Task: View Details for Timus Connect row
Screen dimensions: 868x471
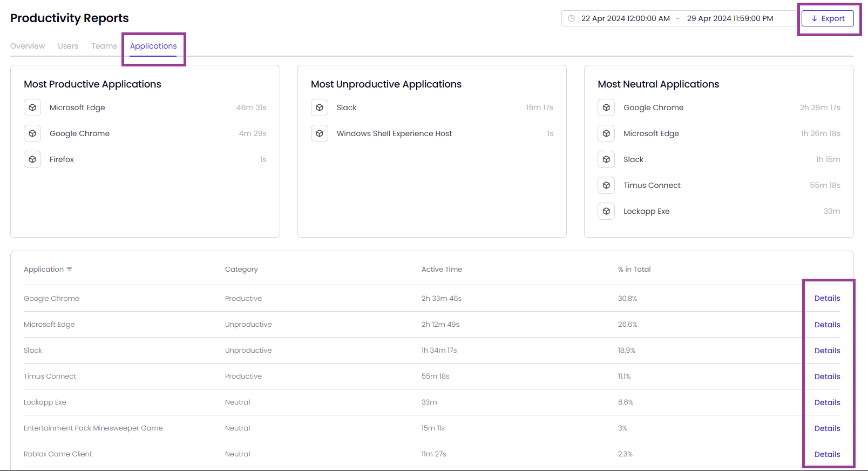Action: coord(827,376)
